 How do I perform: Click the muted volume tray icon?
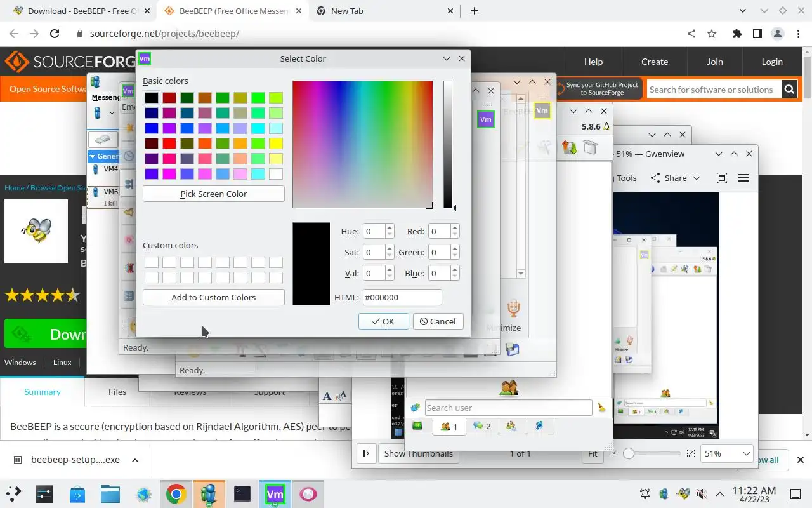pyautogui.click(x=702, y=493)
